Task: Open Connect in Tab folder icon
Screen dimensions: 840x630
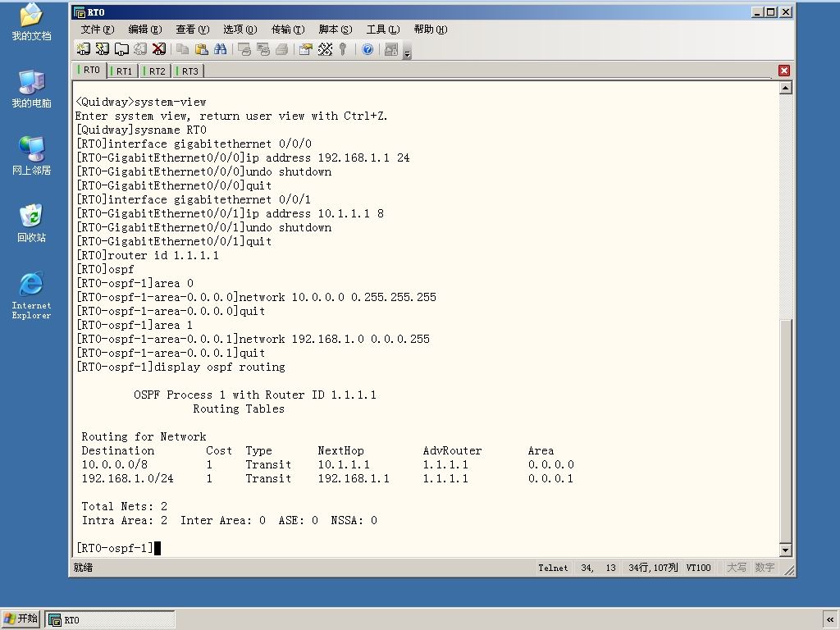Action: [121, 49]
